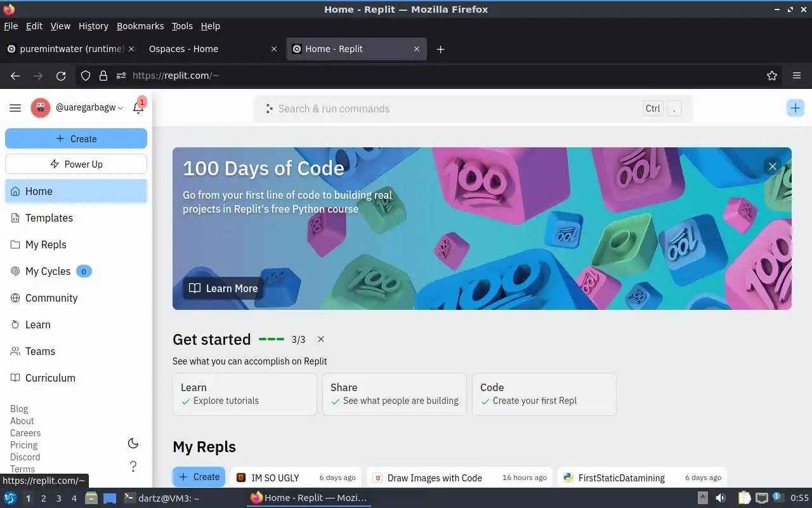Dismiss the Get started section

pos(321,339)
